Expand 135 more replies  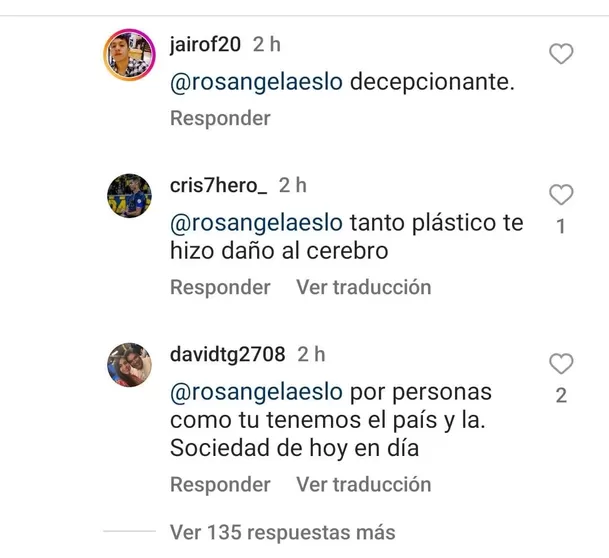[x=282, y=532]
